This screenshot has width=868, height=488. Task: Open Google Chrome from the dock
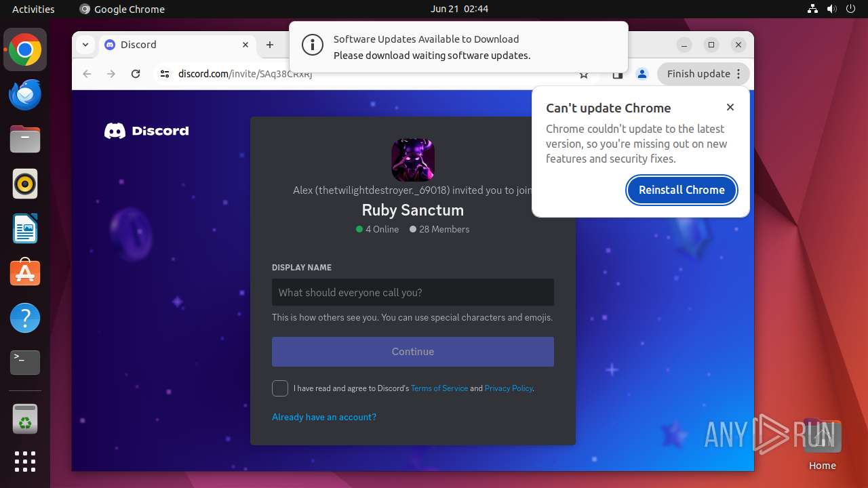25,49
